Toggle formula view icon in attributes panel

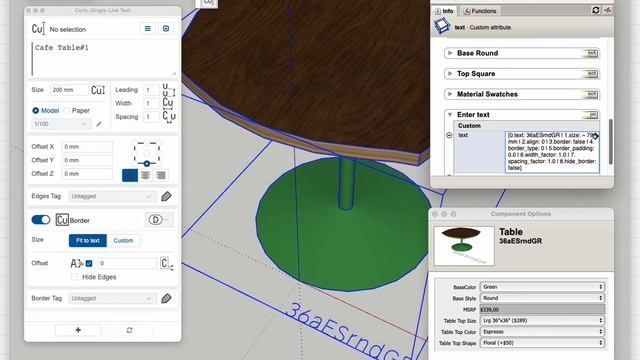pyautogui.click(x=608, y=11)
